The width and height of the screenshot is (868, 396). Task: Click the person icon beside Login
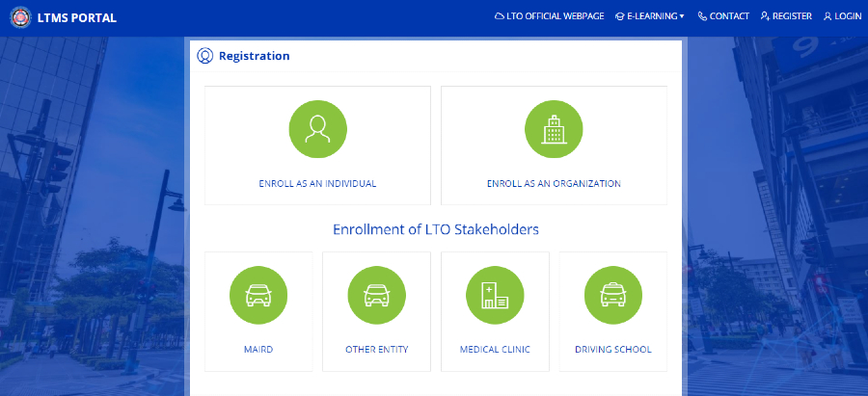(827, 16)
